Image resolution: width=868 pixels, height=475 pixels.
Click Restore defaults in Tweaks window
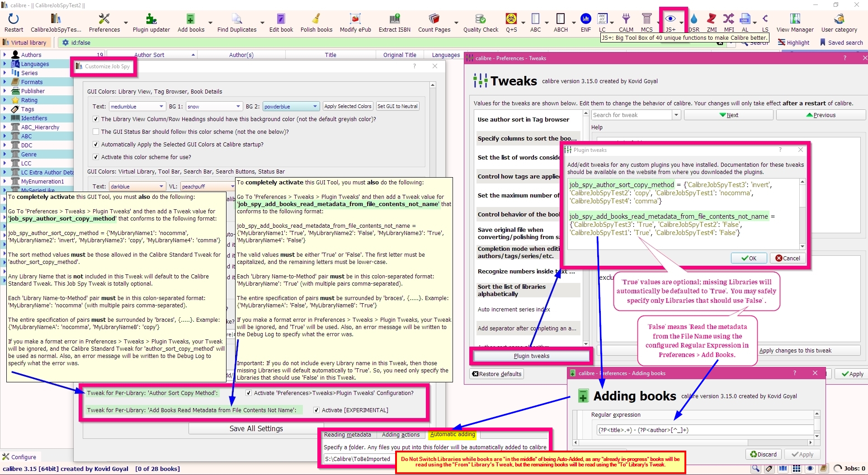tap(497, 374)
